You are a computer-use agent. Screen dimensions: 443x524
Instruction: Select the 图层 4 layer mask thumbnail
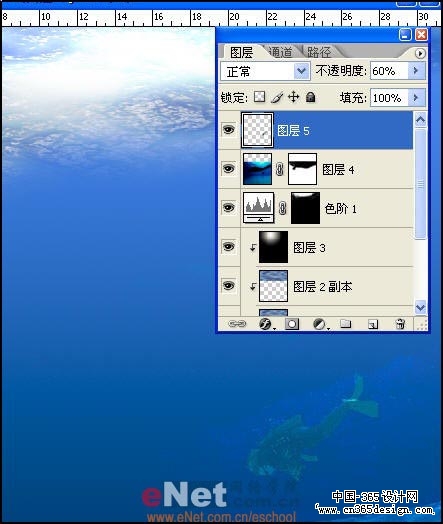302,169
